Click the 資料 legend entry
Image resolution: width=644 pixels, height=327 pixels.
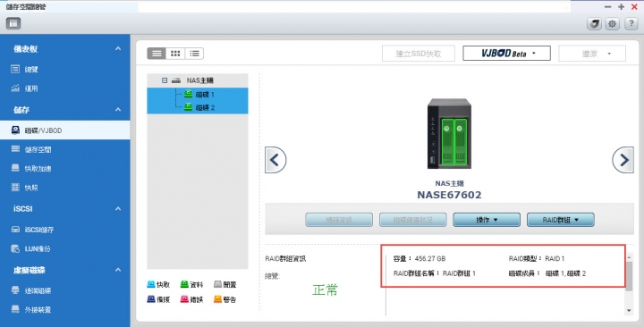click(x=191, y=284)
